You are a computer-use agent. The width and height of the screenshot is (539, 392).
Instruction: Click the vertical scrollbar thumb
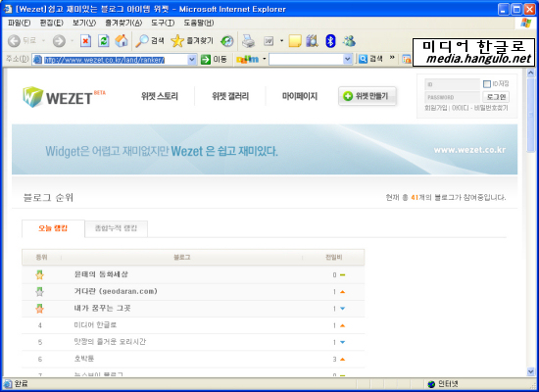tap(530, 115)
